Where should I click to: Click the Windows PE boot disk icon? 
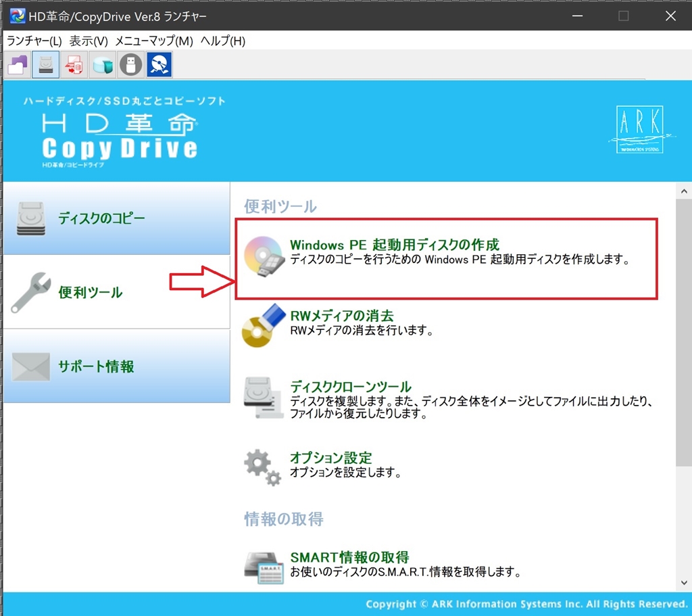coord(264,256)
